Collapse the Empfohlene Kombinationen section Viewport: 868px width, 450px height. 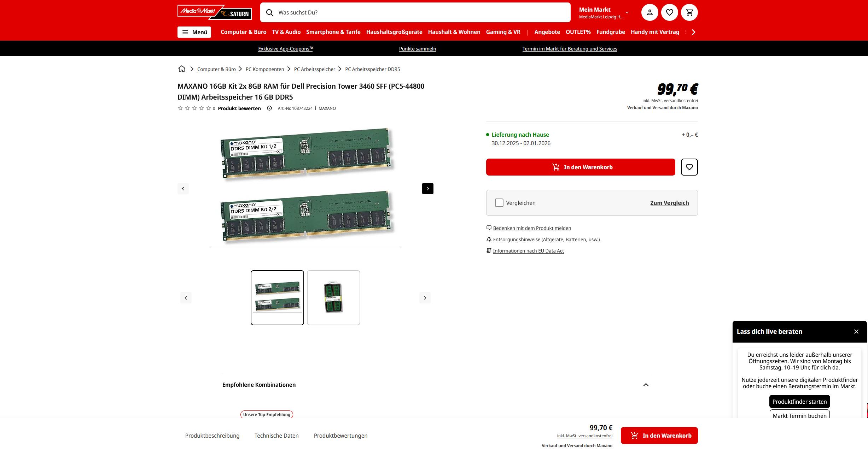coord(646,385)
